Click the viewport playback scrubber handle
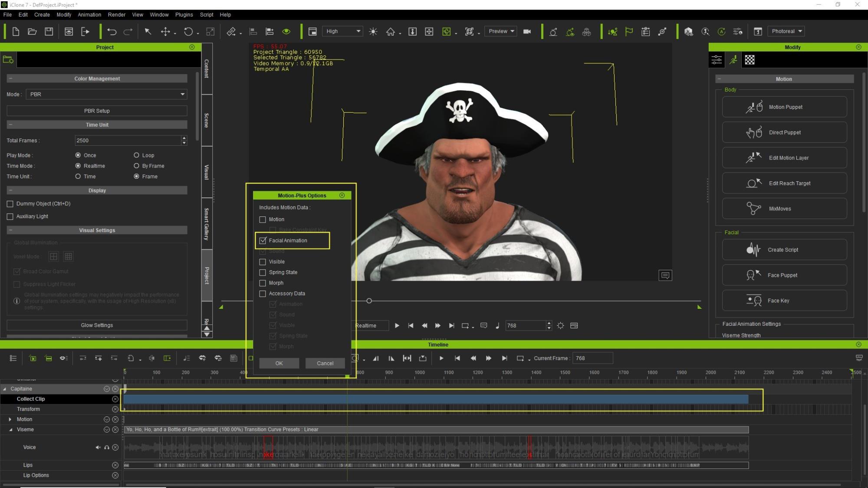Image resolution: width=868 pixels, height=488 pixels. pyautogui.click(x=369, y=301)
